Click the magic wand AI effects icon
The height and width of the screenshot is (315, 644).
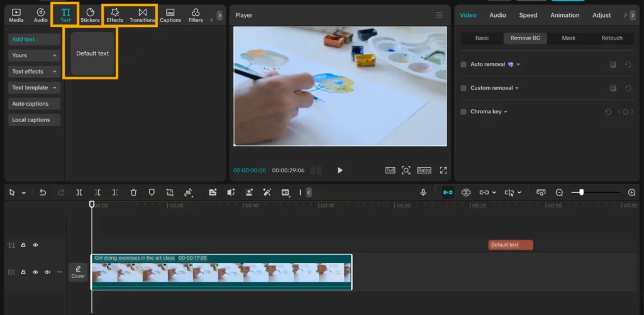tap(267, 192)
